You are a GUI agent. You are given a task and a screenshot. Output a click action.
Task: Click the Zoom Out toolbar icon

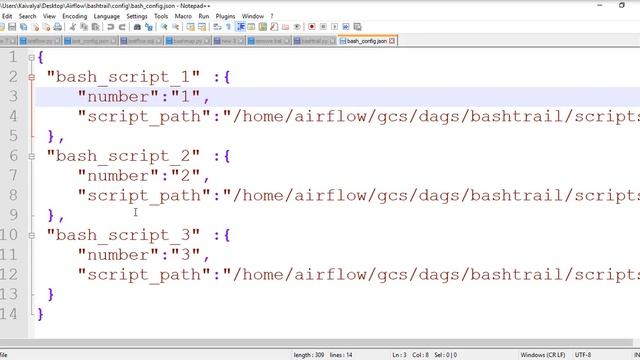tap(176, 27)
